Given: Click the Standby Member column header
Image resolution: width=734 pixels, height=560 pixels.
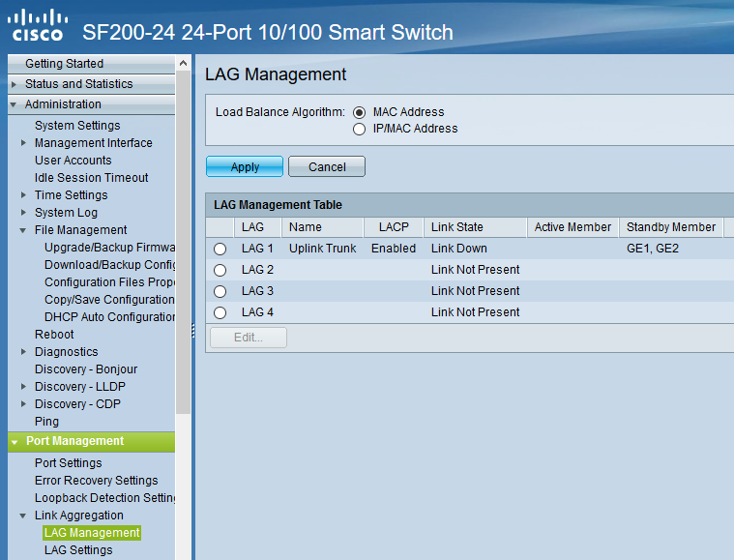Looking at the screenshot, I should [671, 227].
